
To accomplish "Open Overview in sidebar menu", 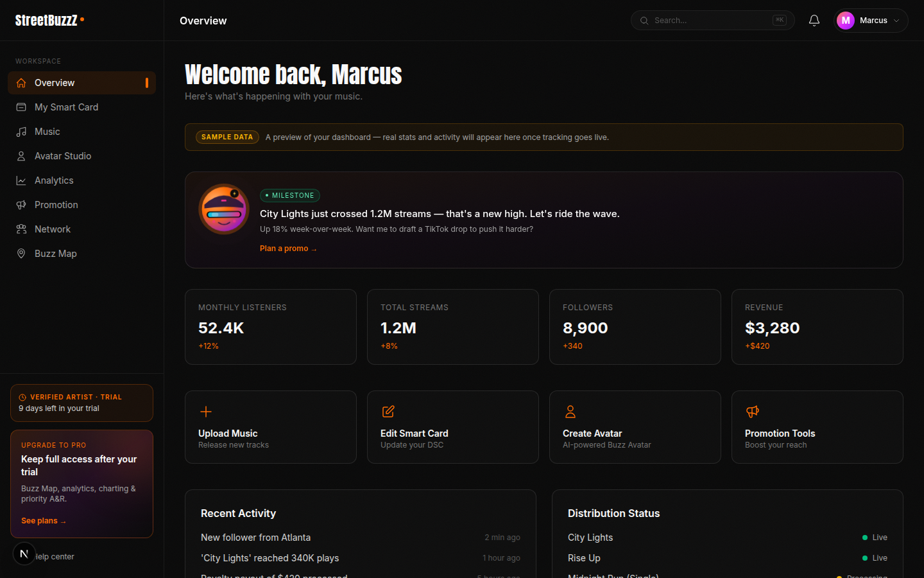I will point(81,83).
